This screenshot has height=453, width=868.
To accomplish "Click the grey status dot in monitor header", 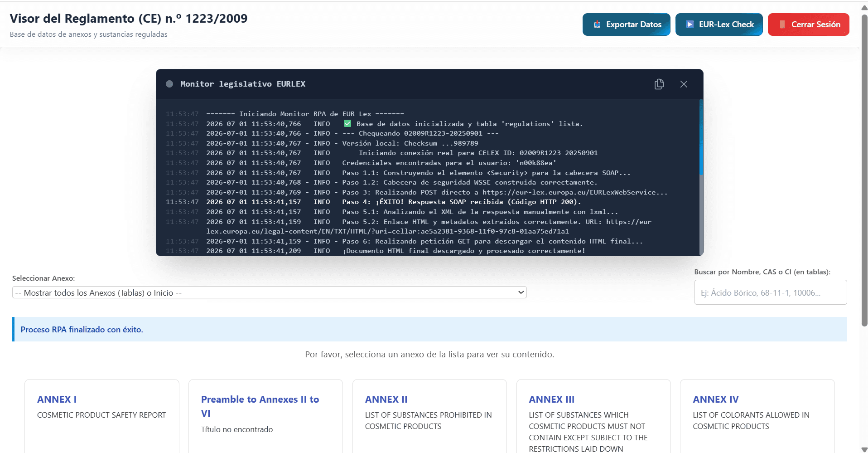I will click(x=169, y=84).
